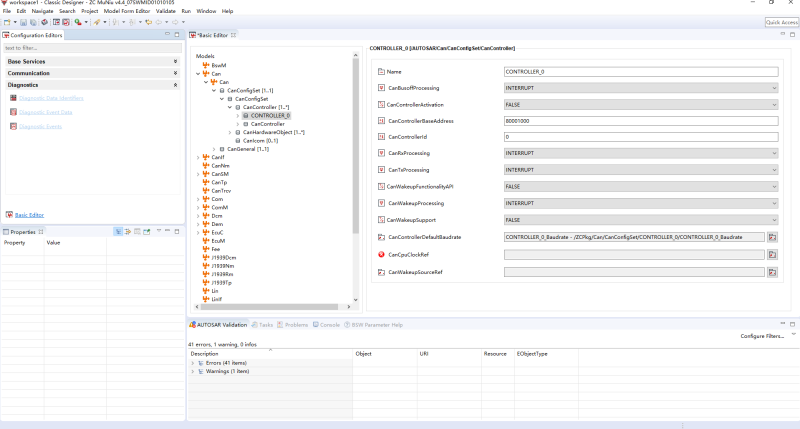This screenshot has height=429, width=800.
Task: Maximize the AUTOSAR Validation panel
Action: coord(794,324)
